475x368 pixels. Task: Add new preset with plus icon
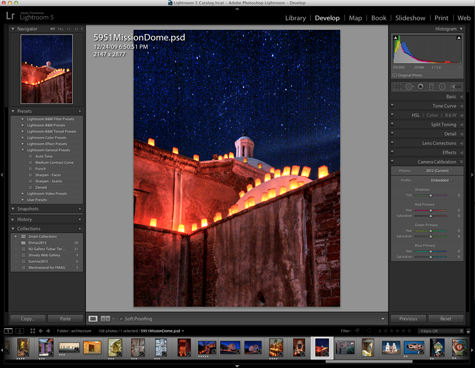[x=80, y=111]
